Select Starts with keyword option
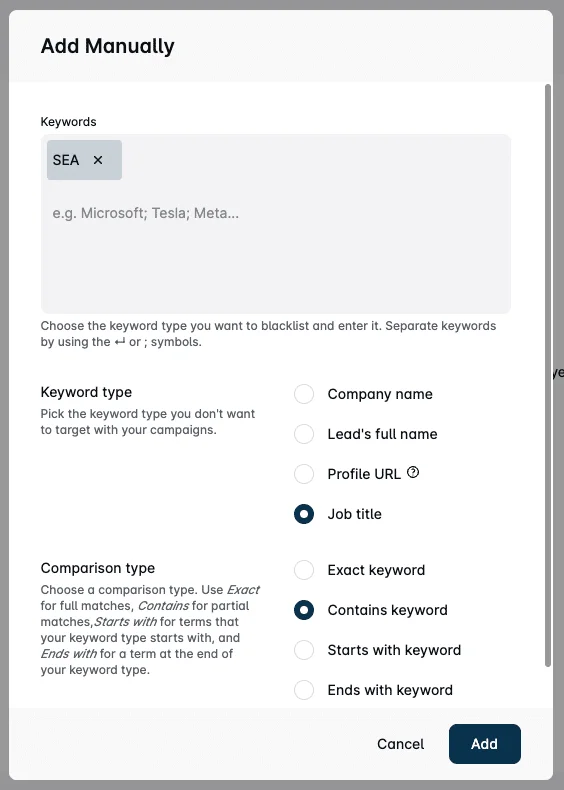The image size is (564, 790). [x=304, y=650]
